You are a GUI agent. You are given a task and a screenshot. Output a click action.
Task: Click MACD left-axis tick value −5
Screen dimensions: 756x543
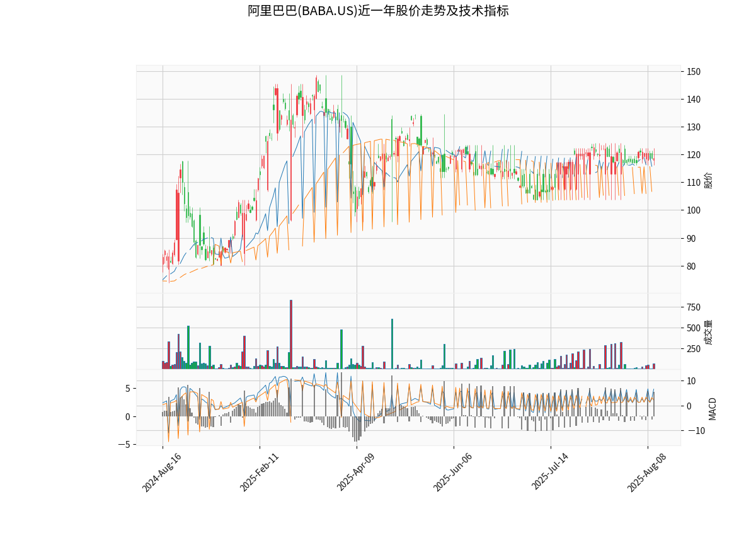pyautogui.click(x=123, y=444)
